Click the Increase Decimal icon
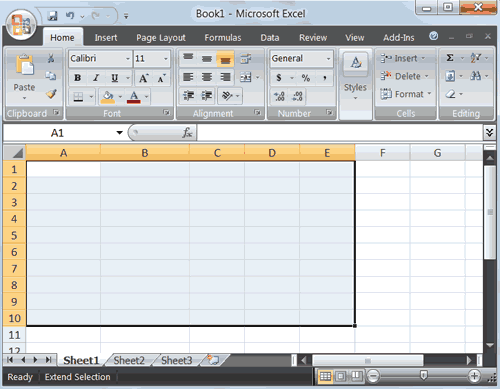Image resolution: width=500 pixels, height=389 pixels. [x=279, y=96]
